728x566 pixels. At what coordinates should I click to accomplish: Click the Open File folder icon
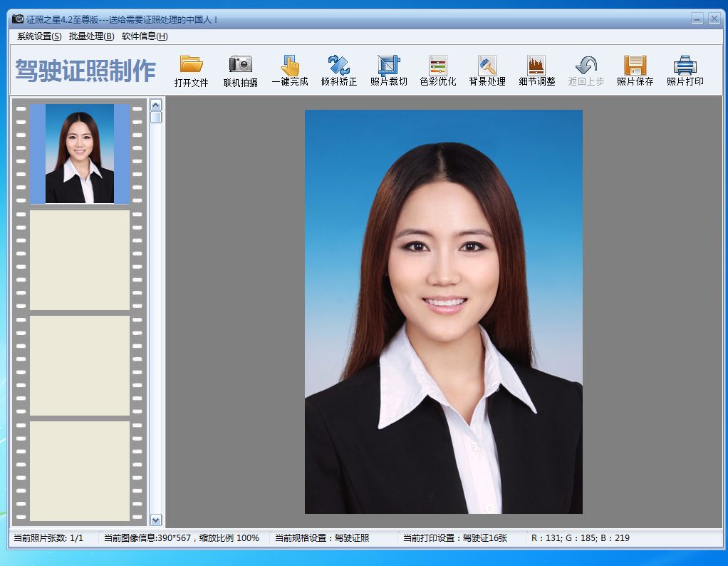pyautogui.click(x=191, y=65)
